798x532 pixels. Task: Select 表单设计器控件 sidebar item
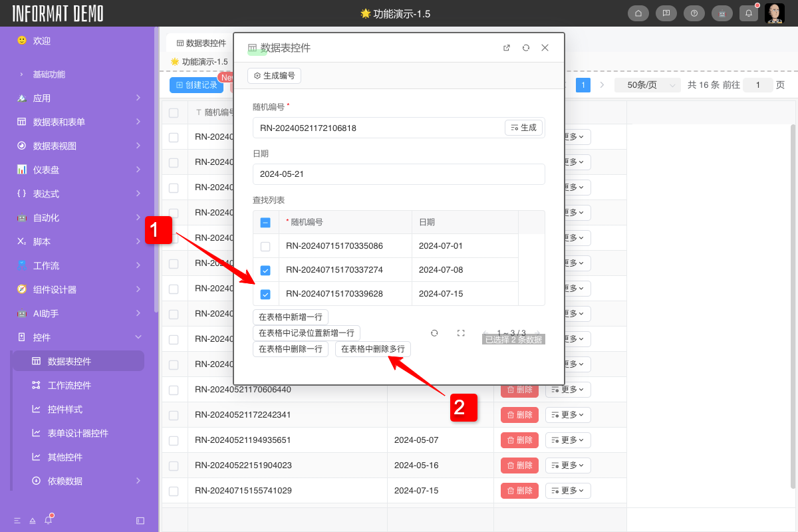pyautogui.click(x=78, y=433)
